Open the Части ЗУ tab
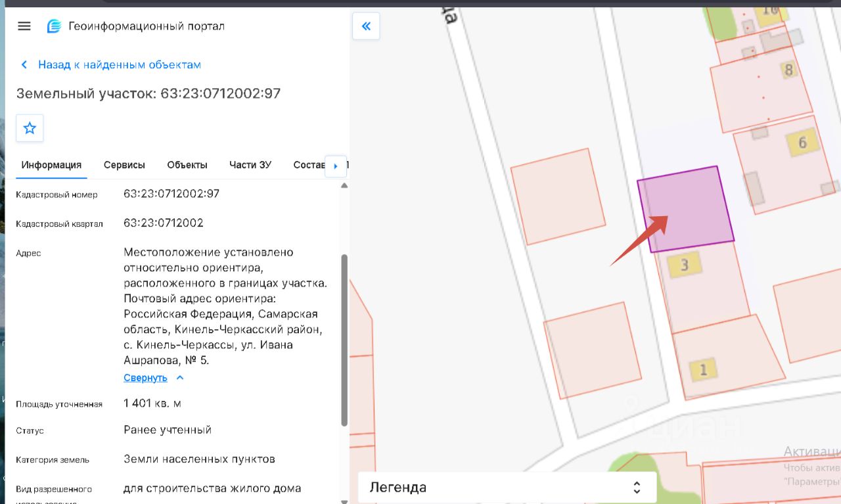This screenshot has width=841, height=504. [250, 165]
